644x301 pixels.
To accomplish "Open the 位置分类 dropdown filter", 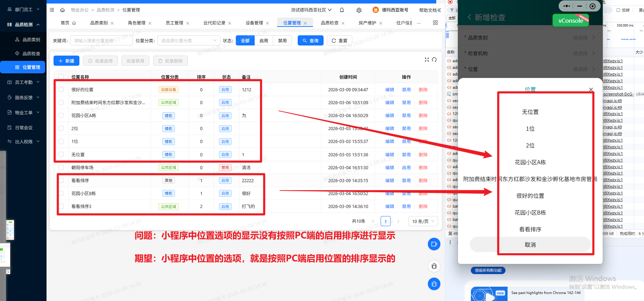I will [x=189, y=41].
